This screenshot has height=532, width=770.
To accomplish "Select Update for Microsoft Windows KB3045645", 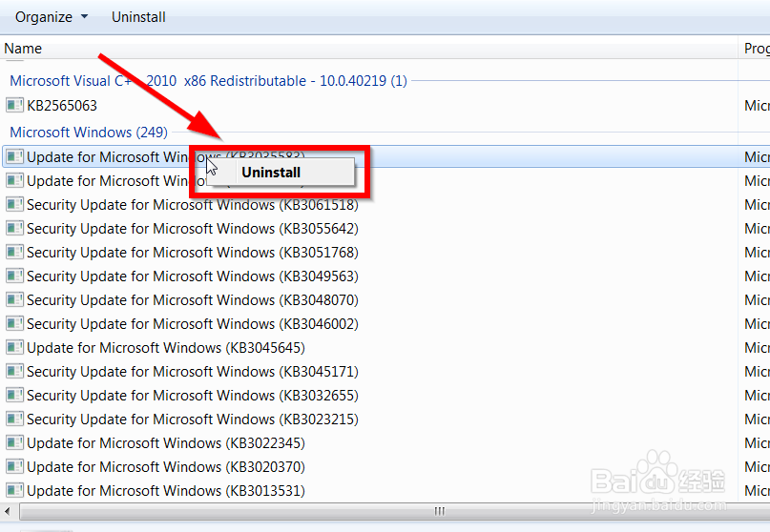I will coord(166,348).
